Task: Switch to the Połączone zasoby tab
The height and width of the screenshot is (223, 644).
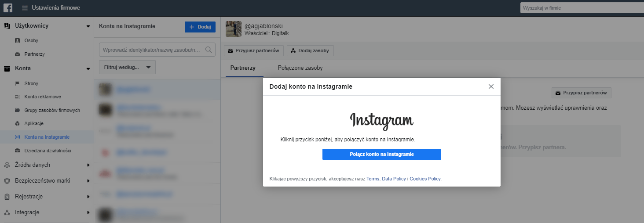Action: click(300, 68)
